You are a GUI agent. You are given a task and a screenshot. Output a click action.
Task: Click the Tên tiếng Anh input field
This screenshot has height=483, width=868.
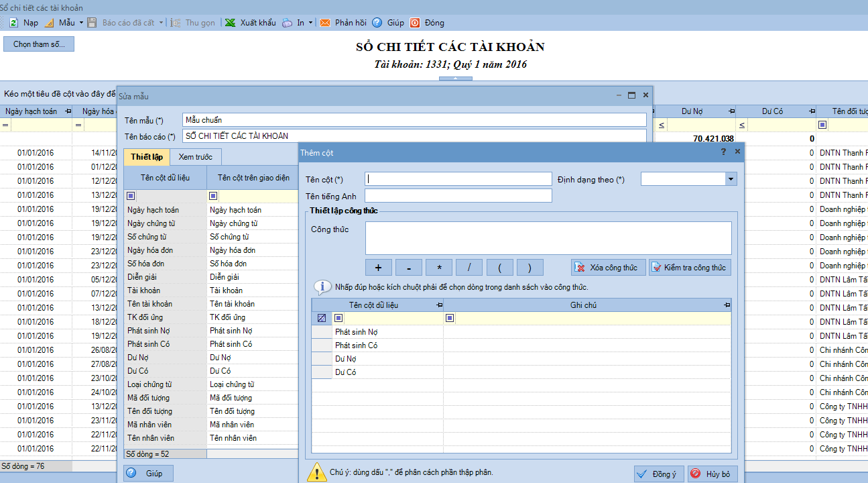[x=458, y=196]
